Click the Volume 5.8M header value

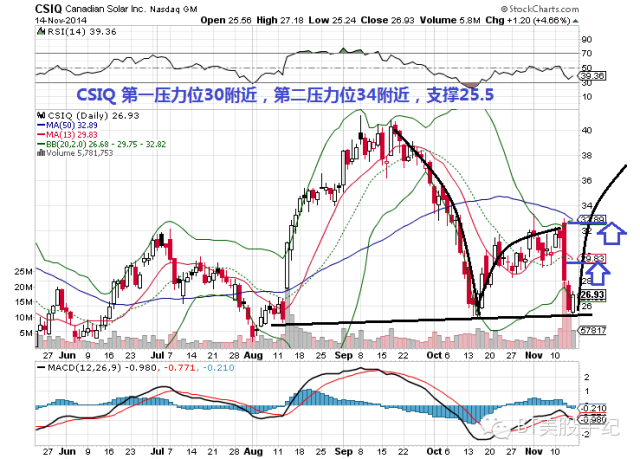[x=450, y=20]
